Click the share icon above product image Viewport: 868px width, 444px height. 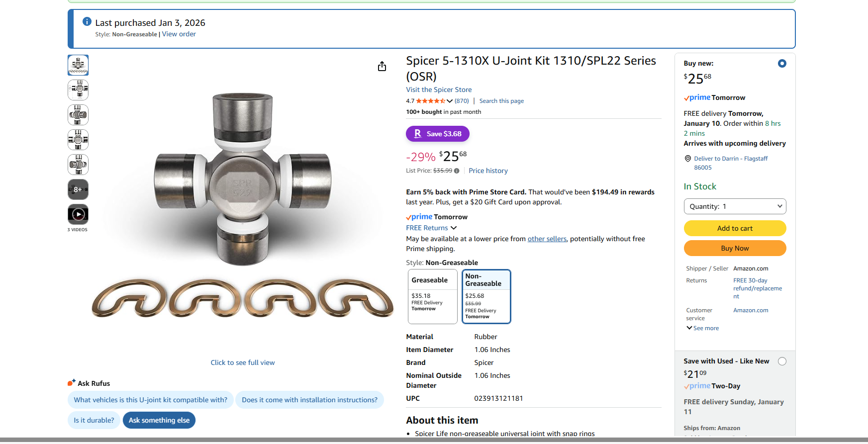click(x=382, y=66)
